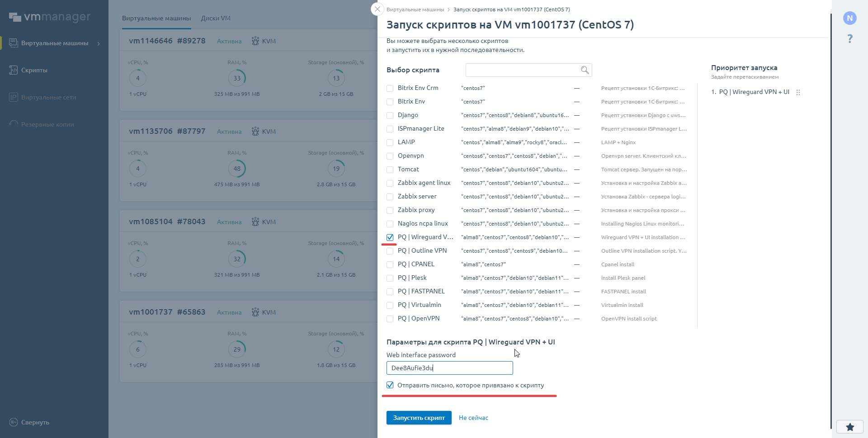Screen dimensions: 868x438
Task: Check the LAMP script checkbox
Action: tap(390, 142)
